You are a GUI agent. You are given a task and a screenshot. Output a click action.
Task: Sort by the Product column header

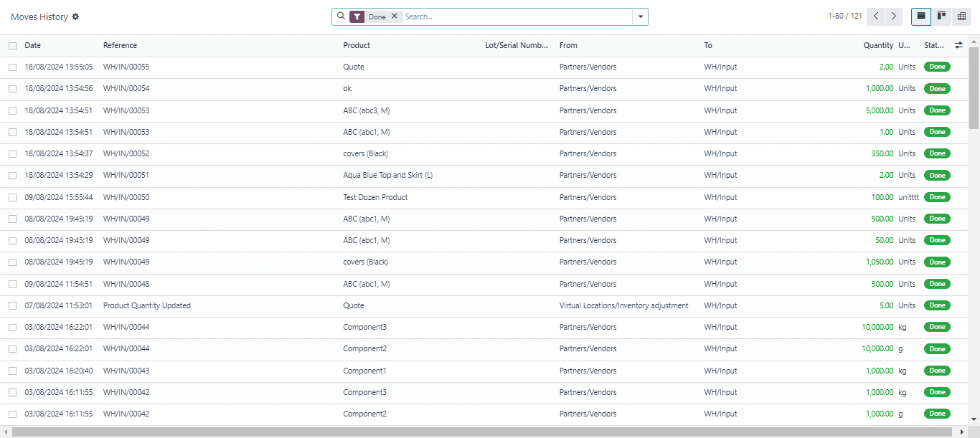click(357, 45)
